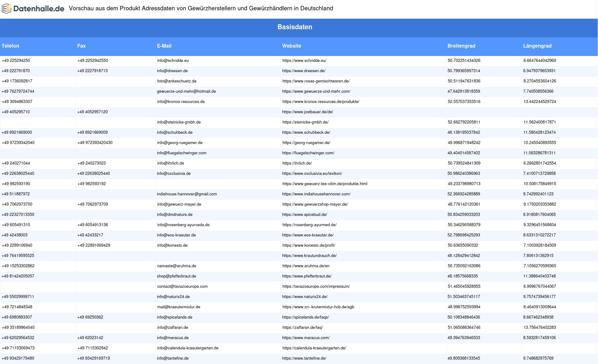Image resolution: width=598 pixels, height=364 pixels.
Task: Click email namaste@aruhma.de
Action: click(177, 266)
